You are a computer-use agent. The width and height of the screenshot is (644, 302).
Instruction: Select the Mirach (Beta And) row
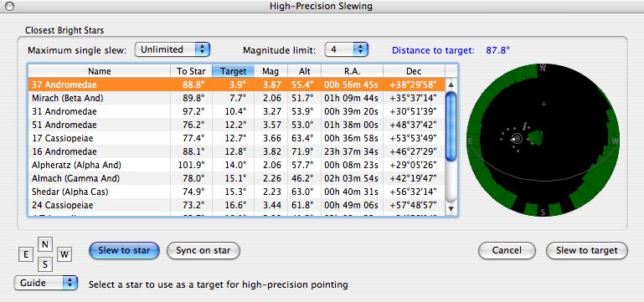236,98
